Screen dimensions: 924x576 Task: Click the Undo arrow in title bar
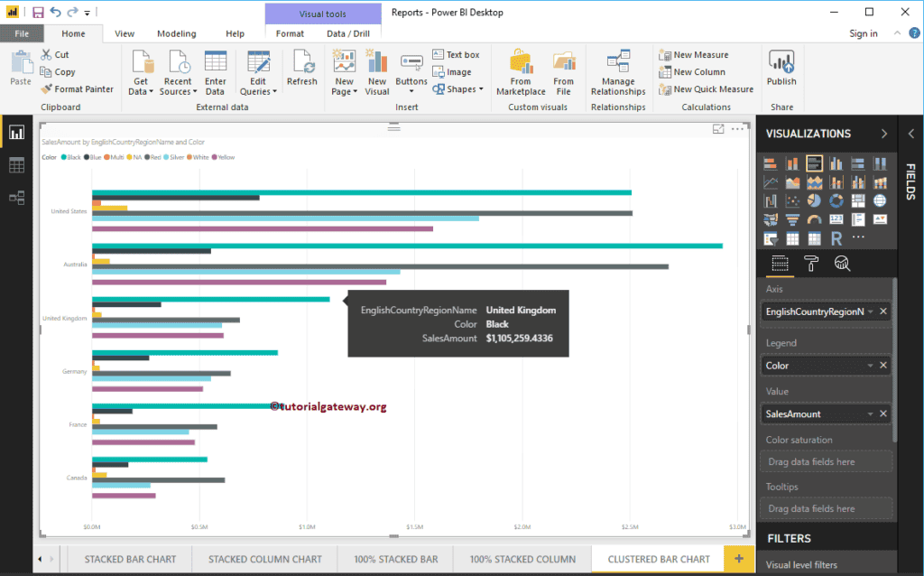pyautogui.click(x=55, y=13)
